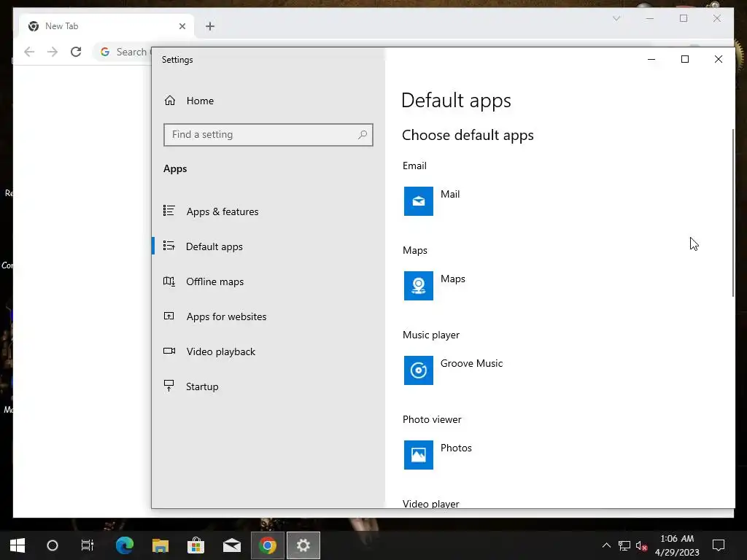
Task: Select the New Tab tab in Chrome
Action: (x=106, y=26)
